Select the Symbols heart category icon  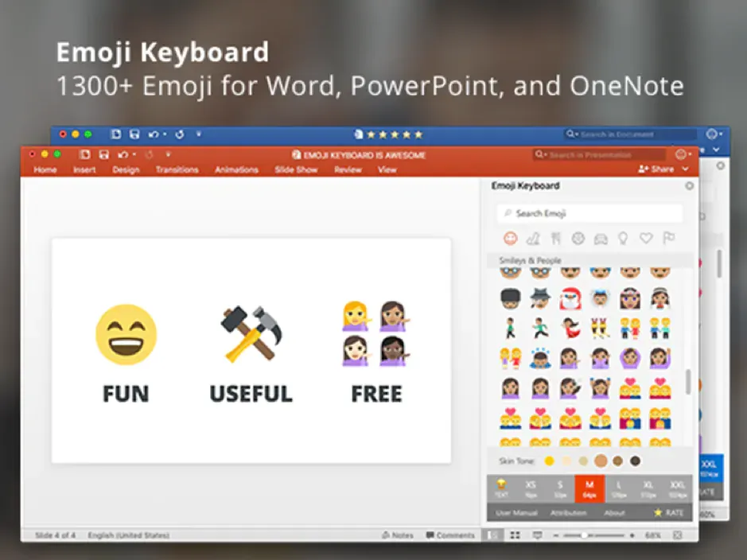click(646, 238)
